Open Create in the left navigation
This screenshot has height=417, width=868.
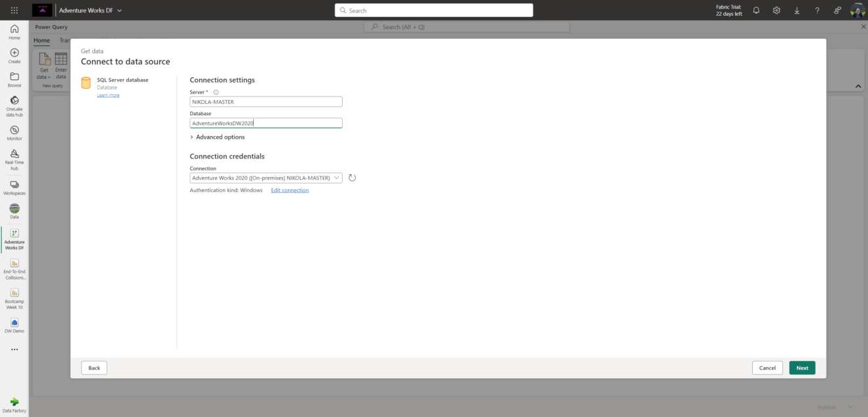(14, 55)
